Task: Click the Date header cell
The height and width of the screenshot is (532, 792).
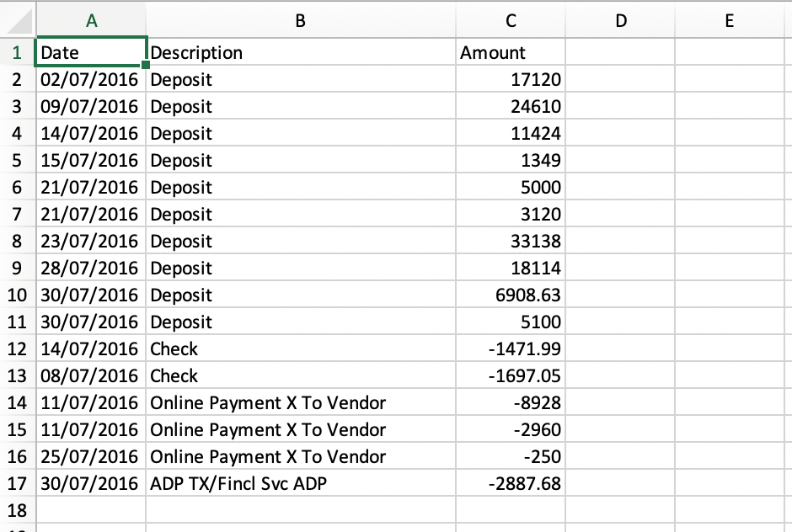Action: coord(91,52)
